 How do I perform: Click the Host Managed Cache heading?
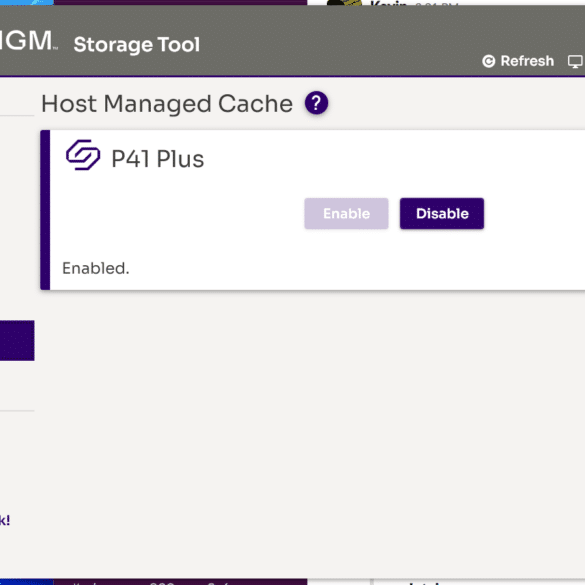click(167, 103)
